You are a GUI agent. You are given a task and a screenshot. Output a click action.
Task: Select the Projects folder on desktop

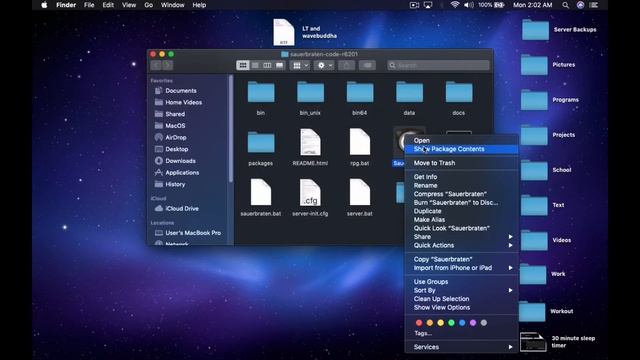pos(548,135)
